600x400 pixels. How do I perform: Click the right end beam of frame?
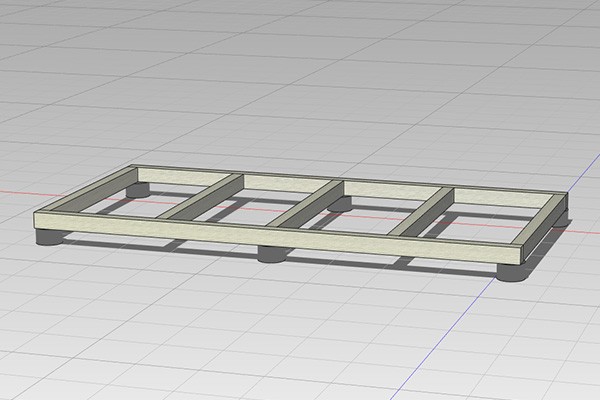[545, 230]
